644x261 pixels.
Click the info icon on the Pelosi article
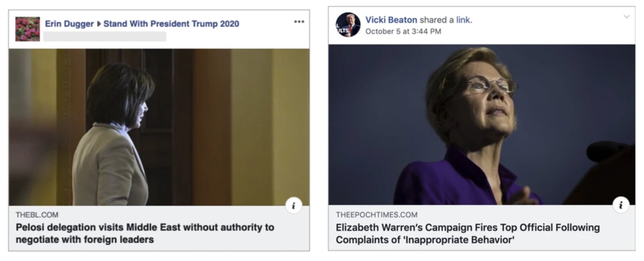(x=293, y=205)
